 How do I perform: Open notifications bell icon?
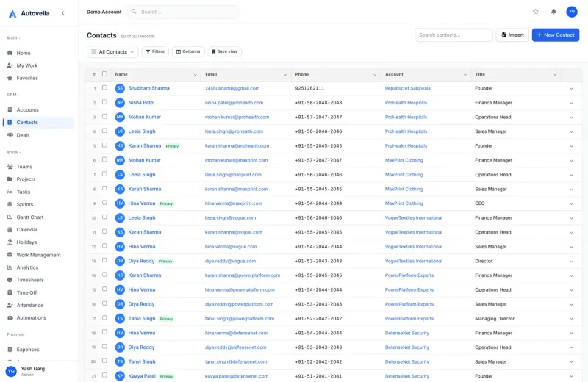(553, 12)
